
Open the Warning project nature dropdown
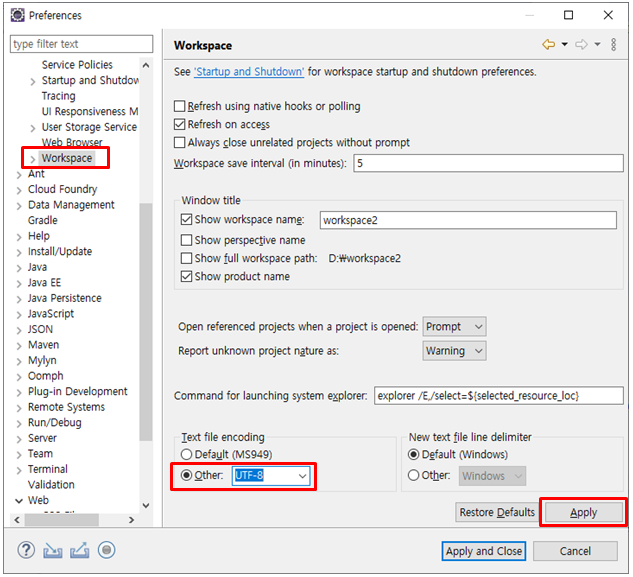tap(454, 351)
